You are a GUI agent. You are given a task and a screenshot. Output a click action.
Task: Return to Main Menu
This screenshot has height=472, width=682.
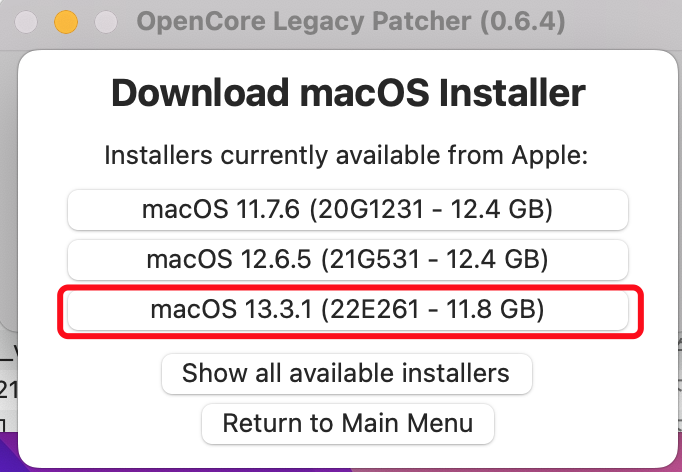coord(349,423)
